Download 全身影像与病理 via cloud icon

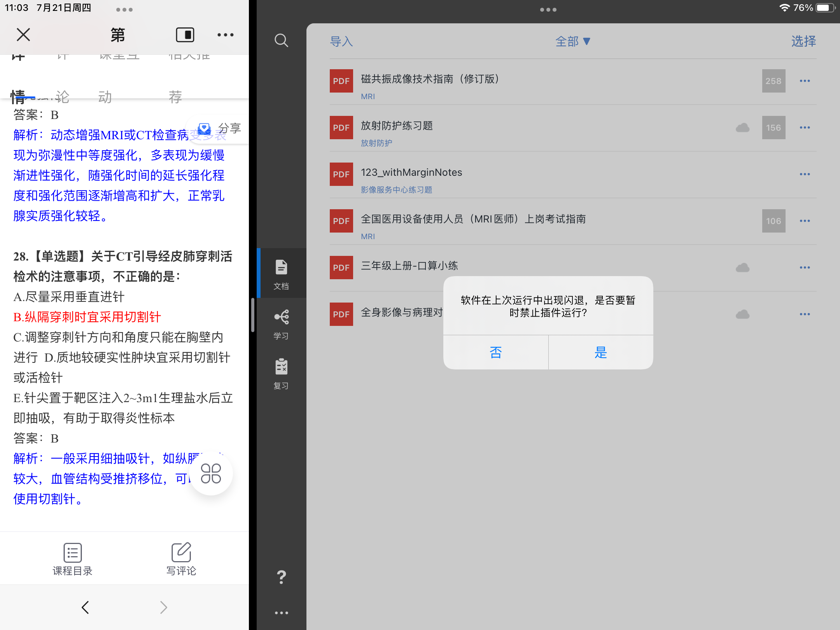(742, 314)
